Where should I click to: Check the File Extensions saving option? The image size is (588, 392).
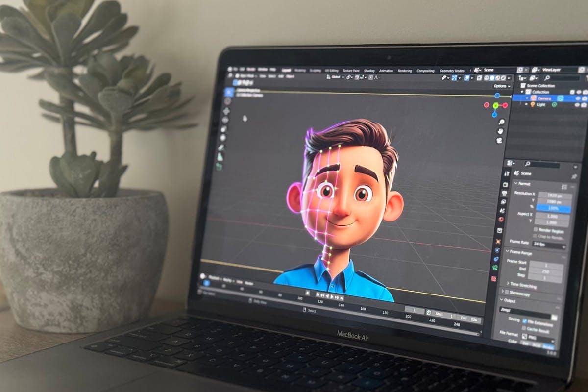coord(524,321)
